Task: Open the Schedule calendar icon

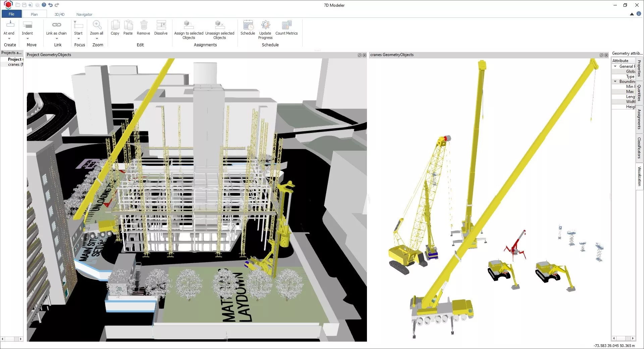Action: click(x=248, y=25)
